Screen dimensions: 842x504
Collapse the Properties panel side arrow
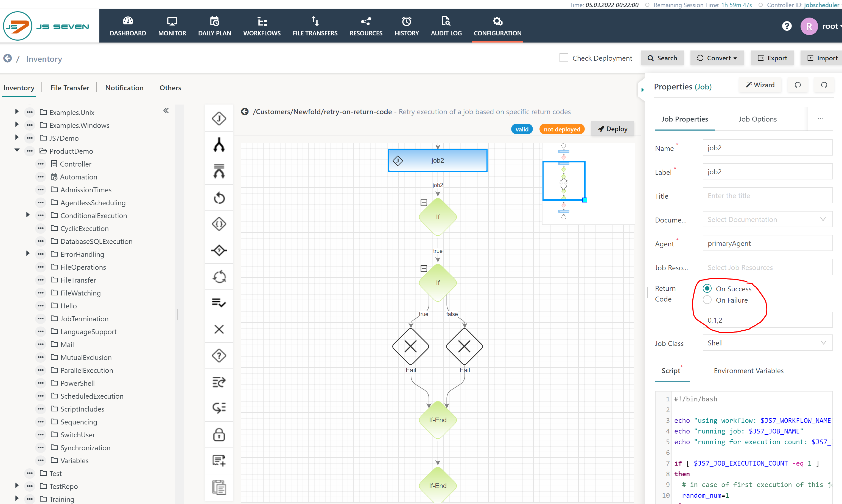coord(642,90)
